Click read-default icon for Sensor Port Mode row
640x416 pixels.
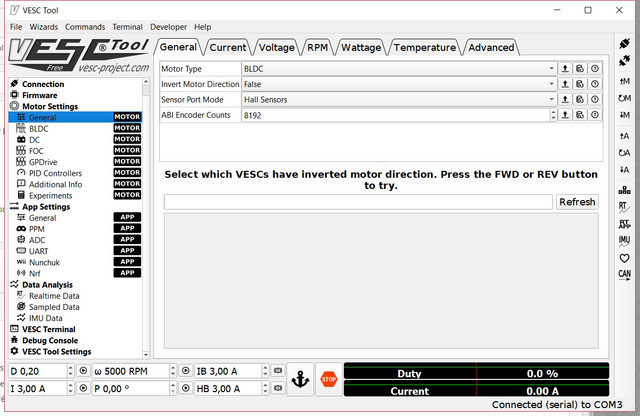580,99
